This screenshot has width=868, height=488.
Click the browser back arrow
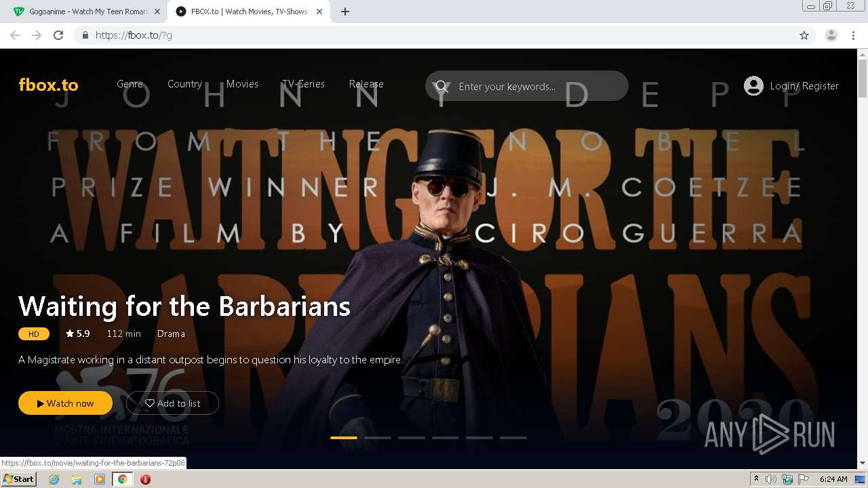click(15, 35)
